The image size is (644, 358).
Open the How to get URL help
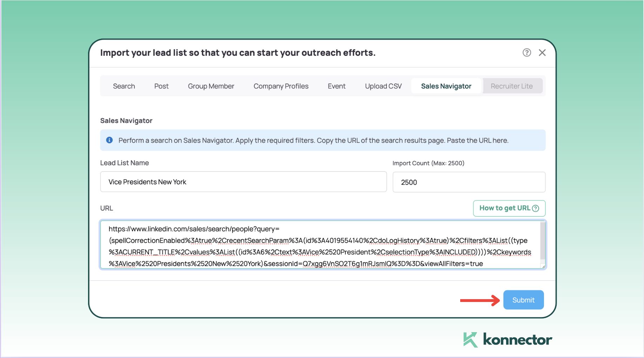click(x=509, y=208)
